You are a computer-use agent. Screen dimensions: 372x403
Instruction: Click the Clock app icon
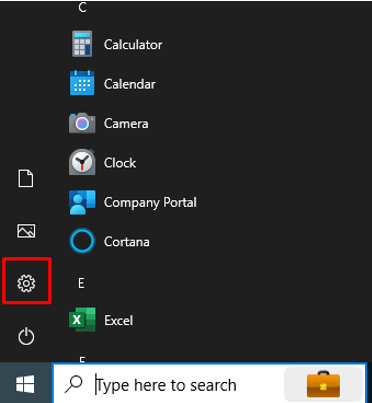[x=82, y=162]
